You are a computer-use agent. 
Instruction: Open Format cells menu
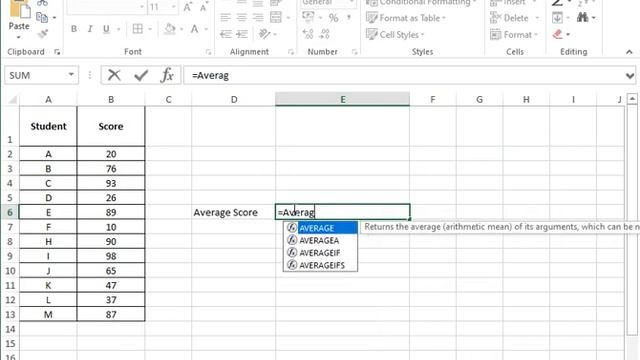pos(513,35)
